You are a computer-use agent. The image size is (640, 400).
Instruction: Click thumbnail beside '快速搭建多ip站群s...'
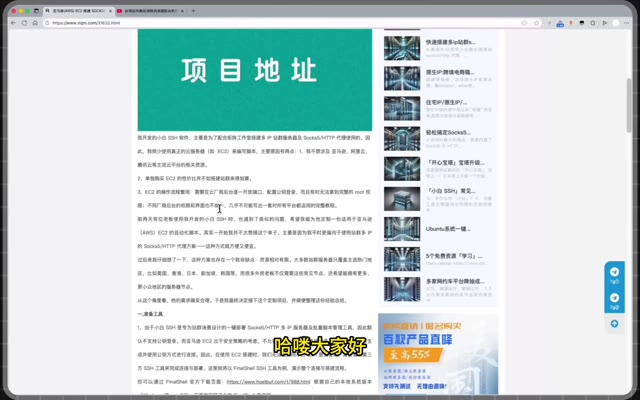point(402,48)
